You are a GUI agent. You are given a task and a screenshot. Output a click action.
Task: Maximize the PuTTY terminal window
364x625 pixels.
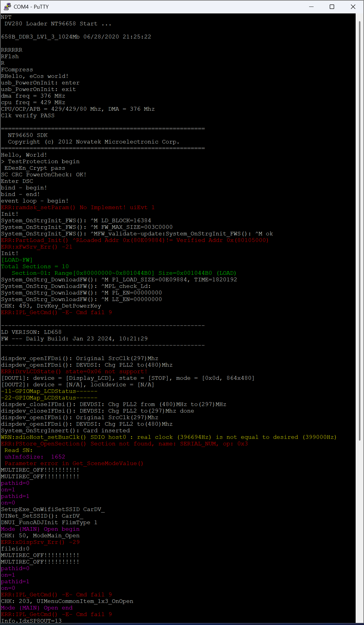(332, 7)
